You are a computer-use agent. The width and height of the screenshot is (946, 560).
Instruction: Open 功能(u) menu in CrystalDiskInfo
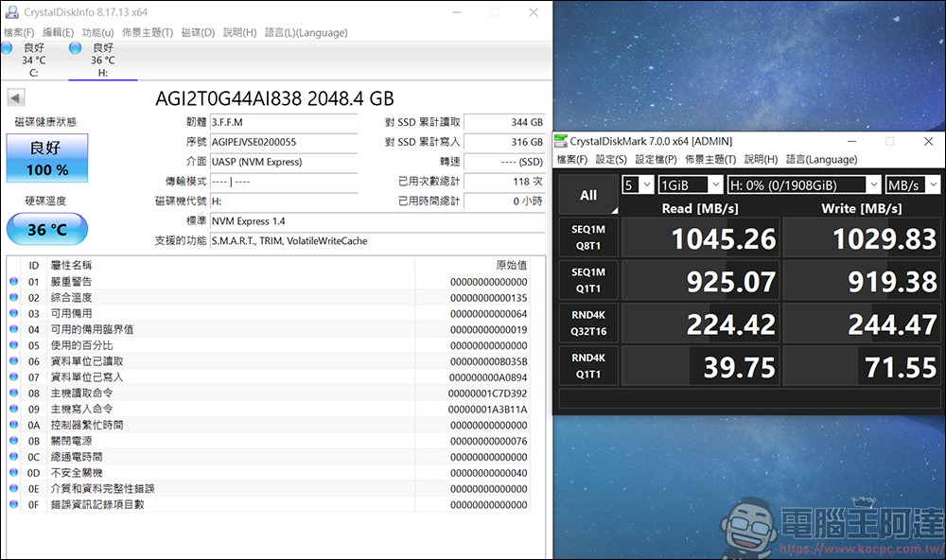(x=97, y=32)
